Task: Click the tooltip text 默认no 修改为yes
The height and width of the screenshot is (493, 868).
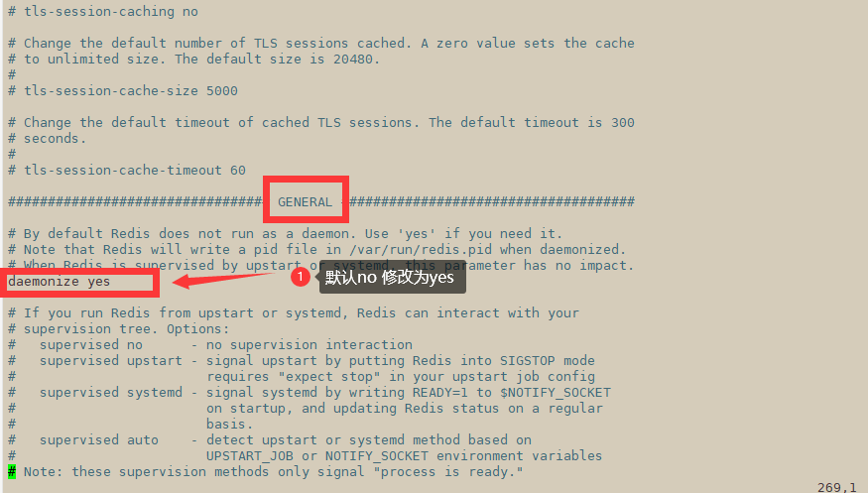Action: pos(389,277)
